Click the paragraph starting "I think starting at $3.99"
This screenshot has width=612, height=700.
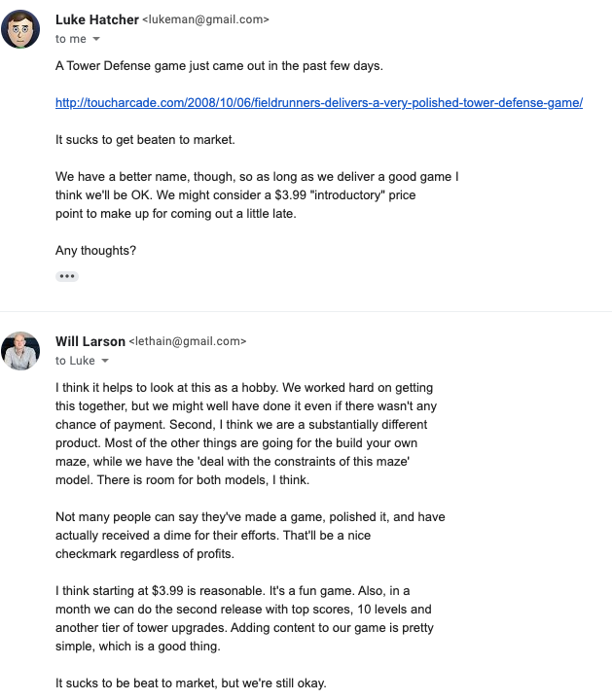[244, 618]
